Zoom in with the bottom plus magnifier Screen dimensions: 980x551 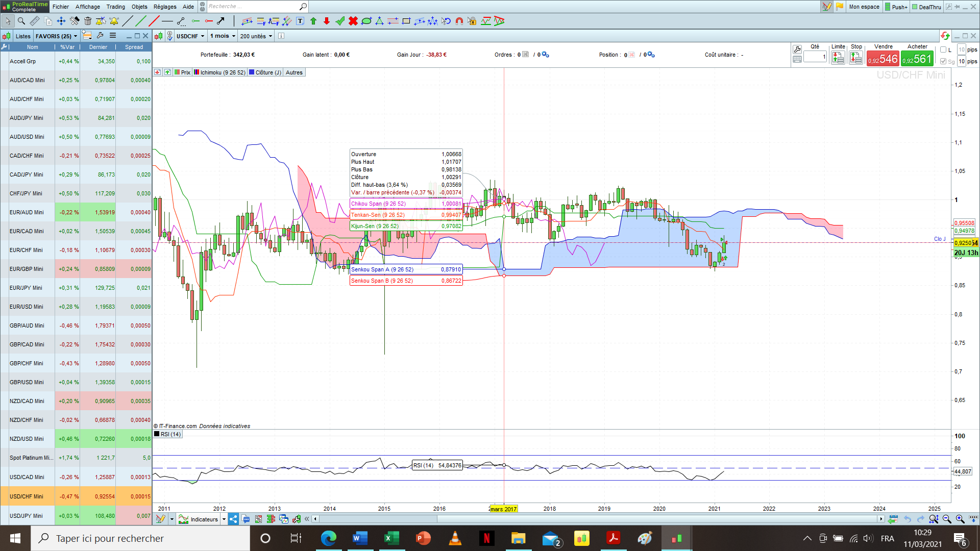960,519
